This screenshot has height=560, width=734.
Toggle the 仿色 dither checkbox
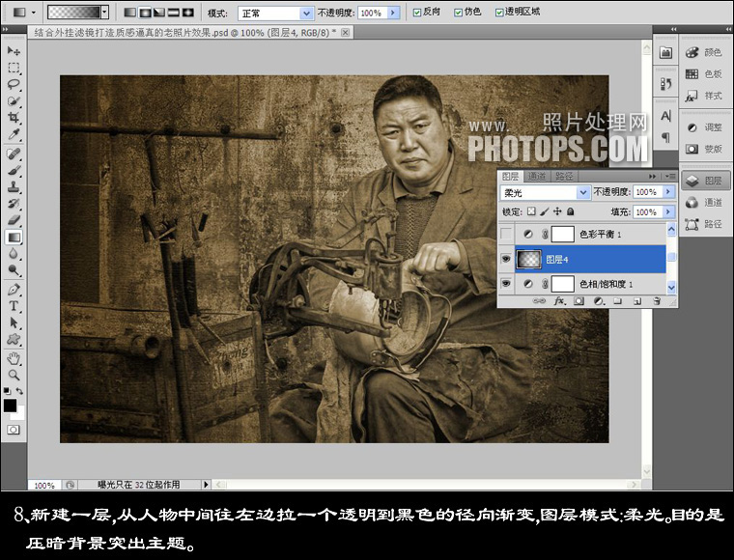click(459, 13)
